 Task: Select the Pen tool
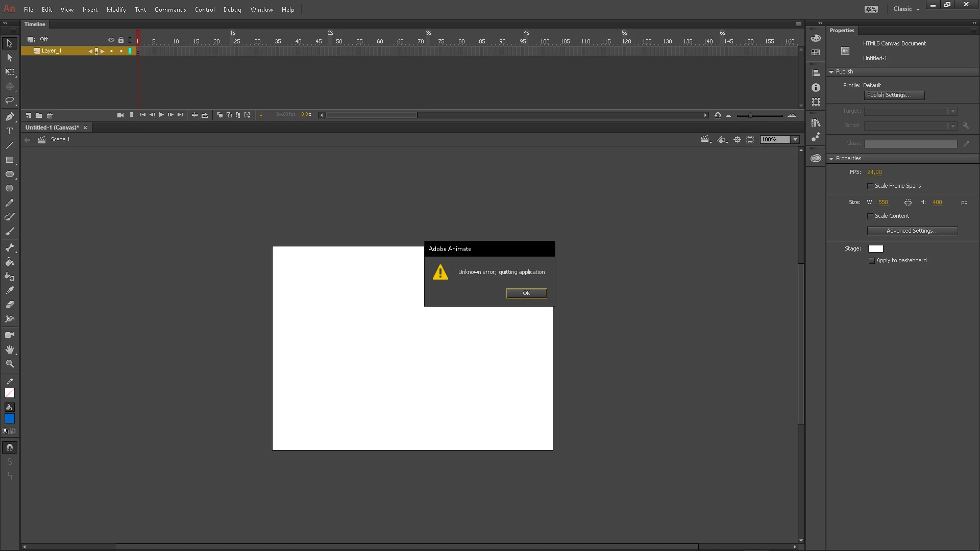pos(9,117)
